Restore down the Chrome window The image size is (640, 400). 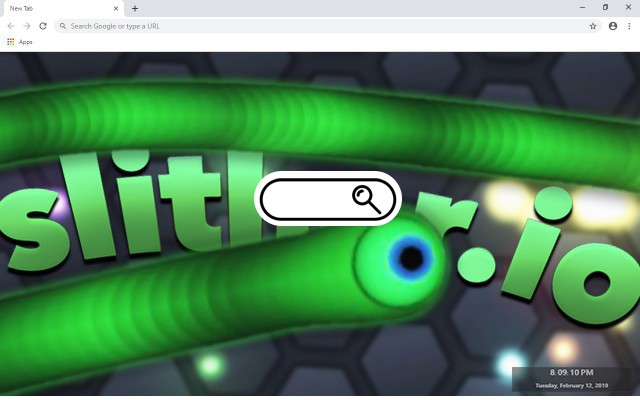[x=605, y=7]
